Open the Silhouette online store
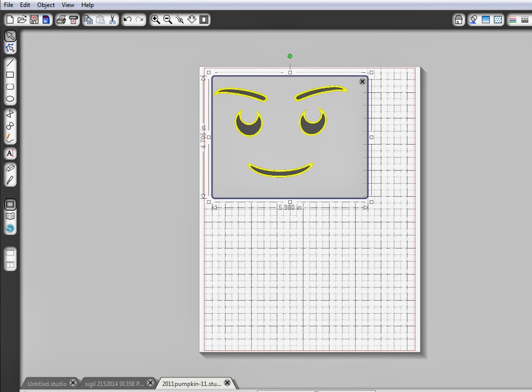The image size is (532, 392). pyautogui.click(x=10, y=228)
